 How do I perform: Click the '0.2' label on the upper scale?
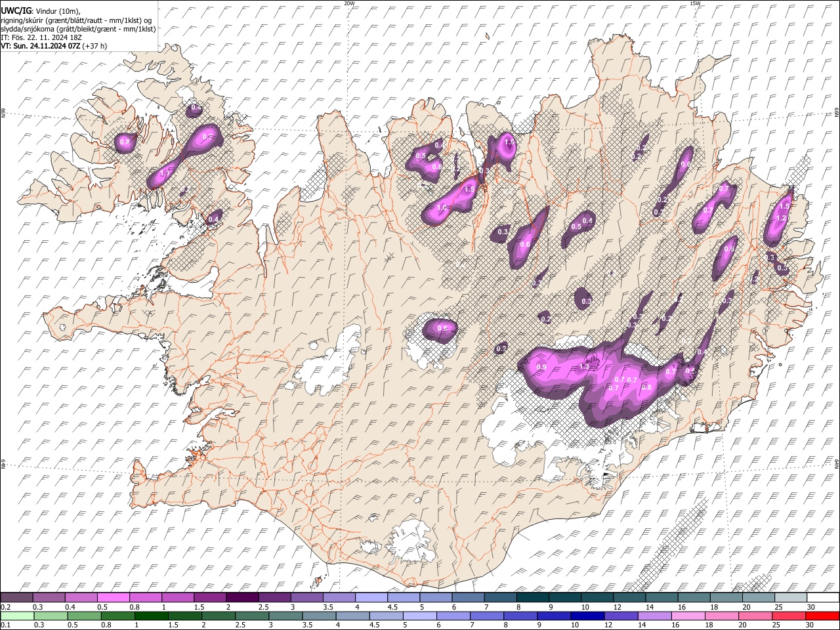[x=5, y=607]
